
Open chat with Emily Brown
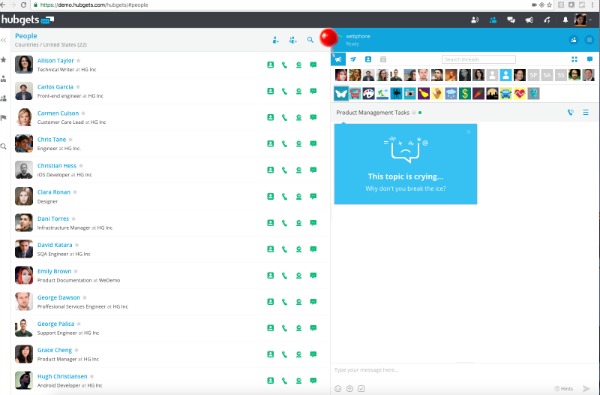click(313, 275)
